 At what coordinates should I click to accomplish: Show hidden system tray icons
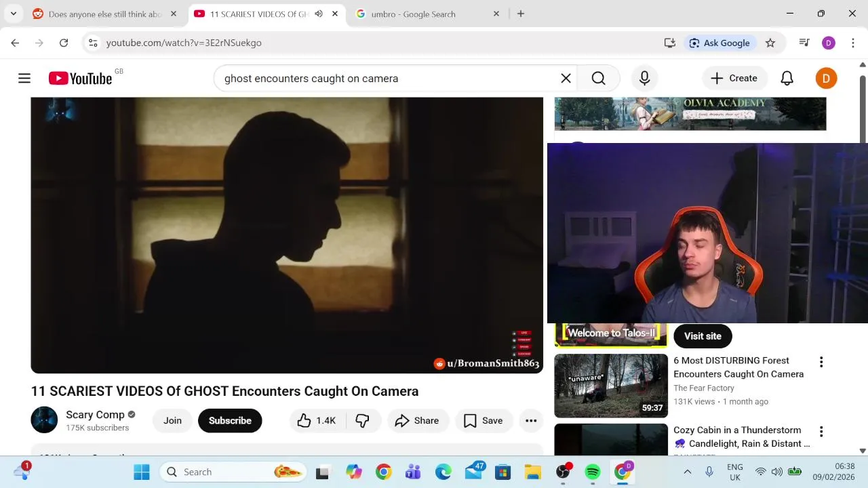(687, 472)
